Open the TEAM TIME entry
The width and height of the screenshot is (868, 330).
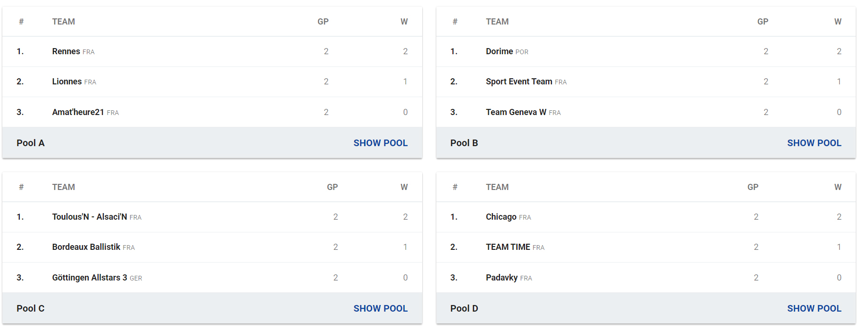[x=508, y=247]
